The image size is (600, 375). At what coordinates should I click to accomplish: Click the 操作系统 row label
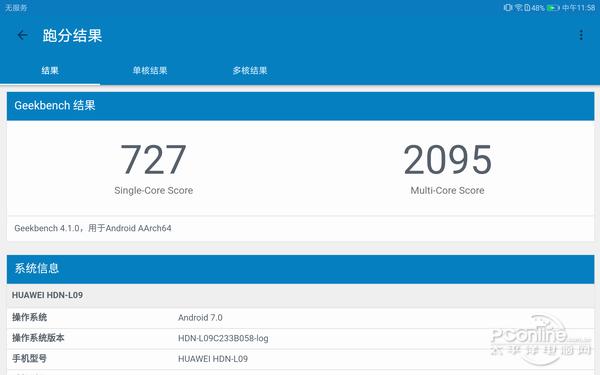tap(29, 317)
